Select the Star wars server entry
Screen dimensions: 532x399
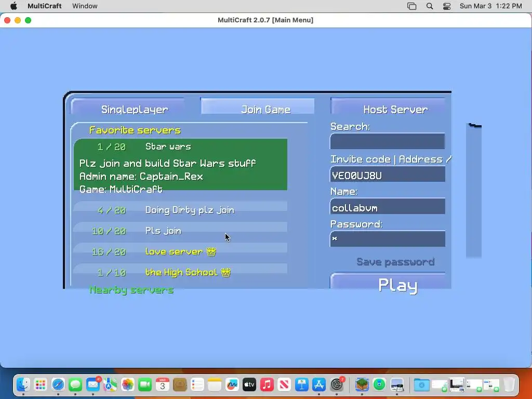(180, 165)
